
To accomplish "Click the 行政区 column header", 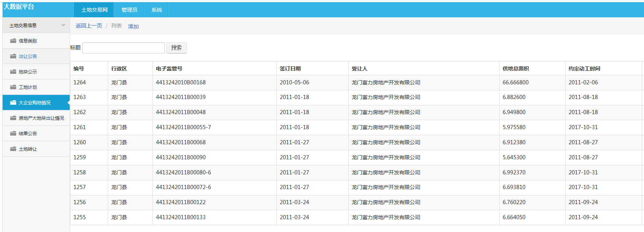I will click(119, 69).
